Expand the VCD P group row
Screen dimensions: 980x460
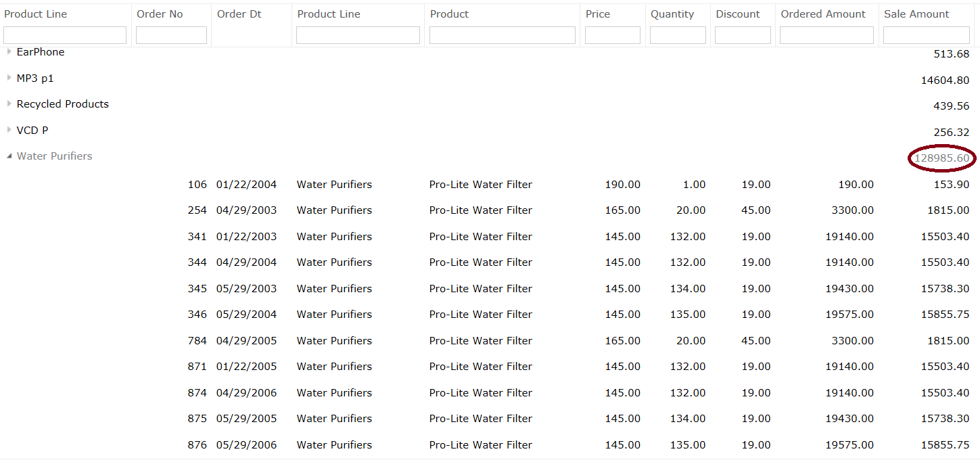(9, 130)
